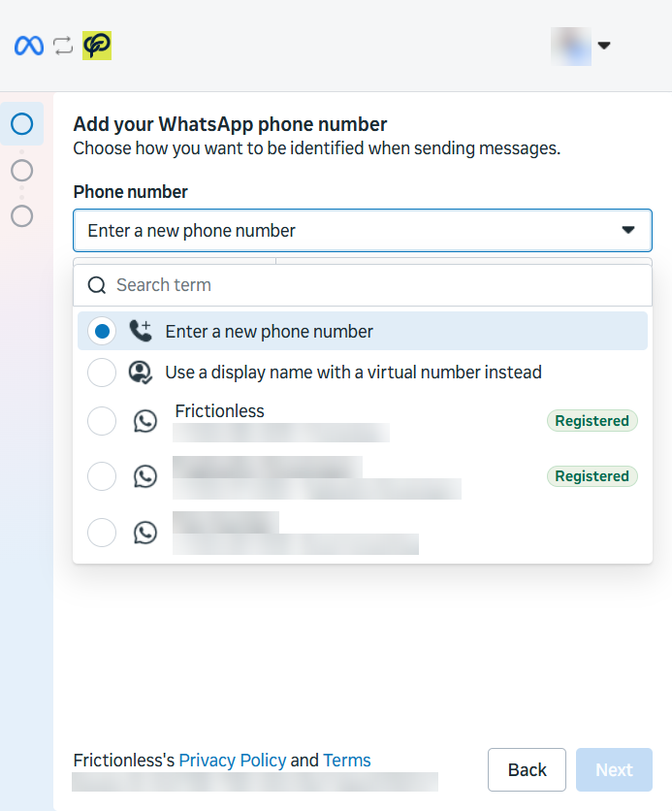Click 'Use a display name' option text

coord(354,373)
